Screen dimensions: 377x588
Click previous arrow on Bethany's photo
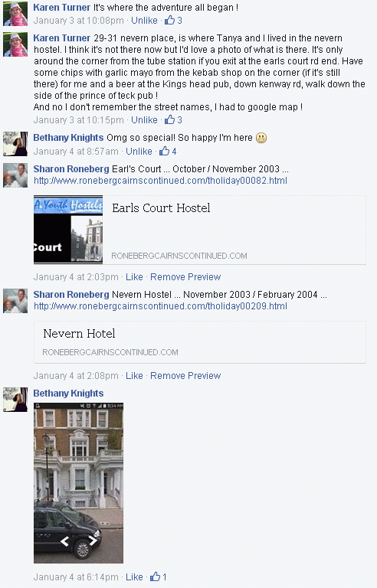click(65, 541)
